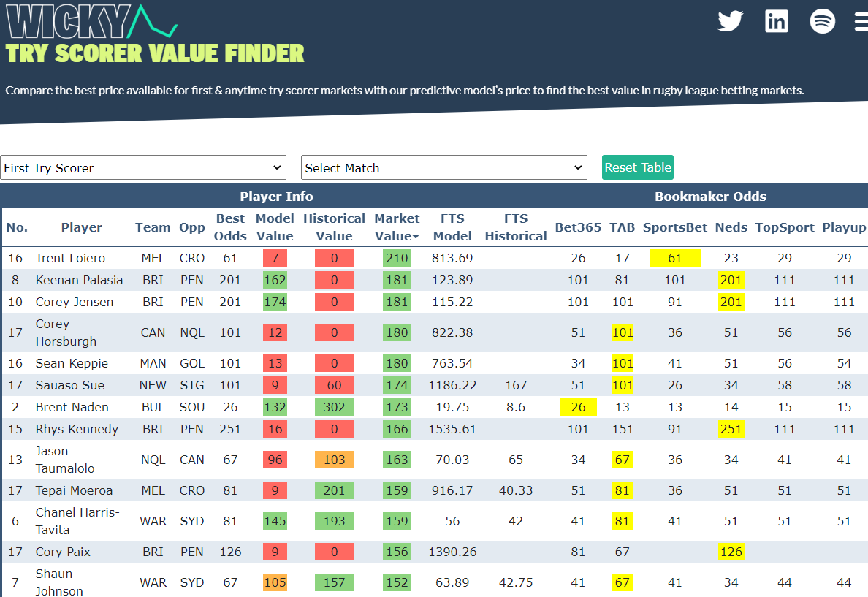Click Shaun Johnson's model value 105

[x=275, y=582]
